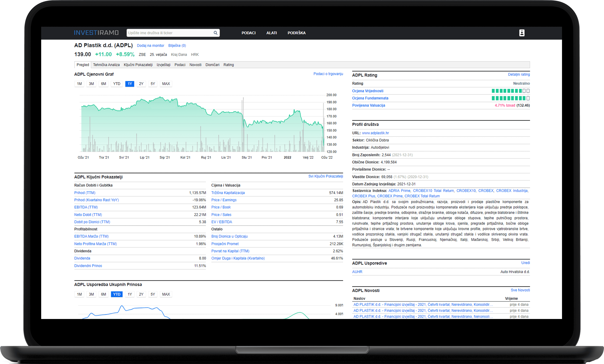Select the Pregled tab
Viewport: 604px width, 364px height.
[x=83, y=65]
